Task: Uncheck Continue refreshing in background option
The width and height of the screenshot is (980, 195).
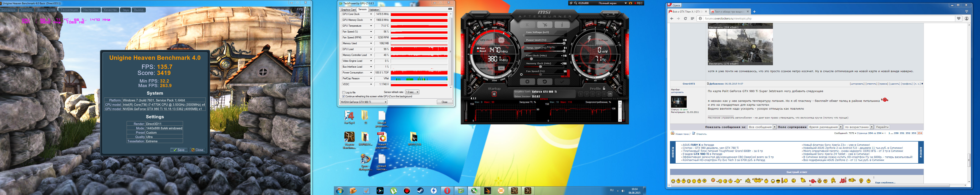Action: tap(343, 97)
